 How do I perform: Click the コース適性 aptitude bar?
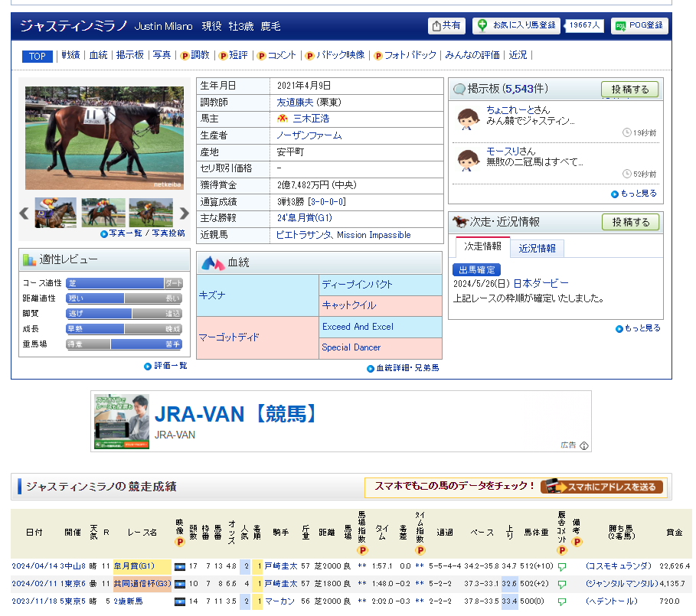pyautogui.click(x=124, y=283)
